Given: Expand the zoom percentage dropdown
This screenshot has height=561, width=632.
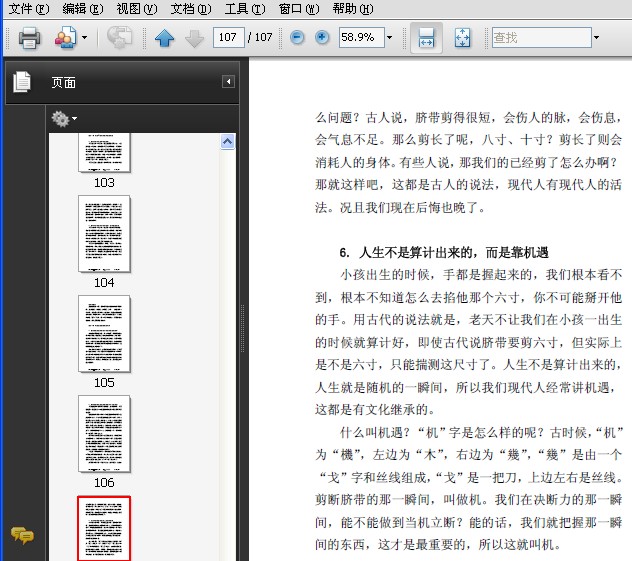Looking at the screenshot, I should click(389, 37).
